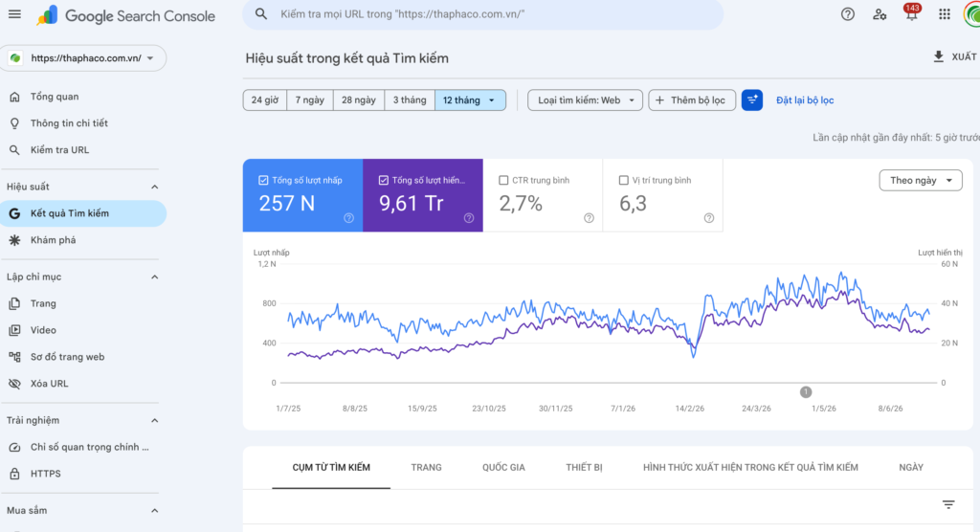Uncheck Tổng số lượt nhấp checkbox
The image size is (980, 532).
pyautogui.click(x=263, y=180)
